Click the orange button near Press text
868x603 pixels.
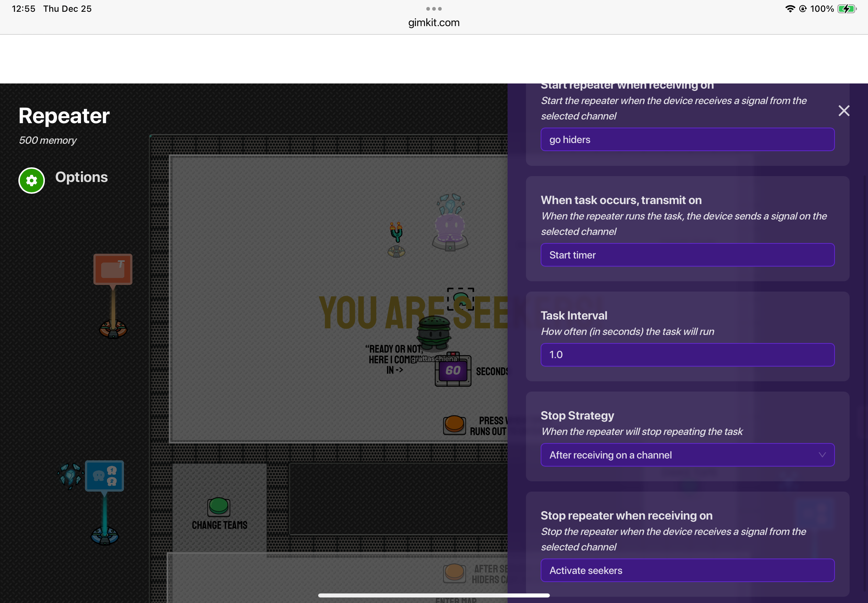tap(454, 424)
